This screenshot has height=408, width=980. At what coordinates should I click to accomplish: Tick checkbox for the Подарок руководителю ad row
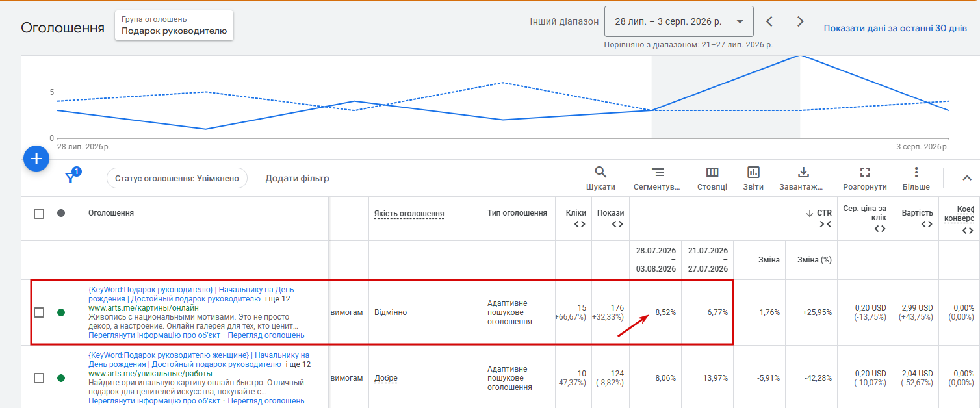(39, 312)
